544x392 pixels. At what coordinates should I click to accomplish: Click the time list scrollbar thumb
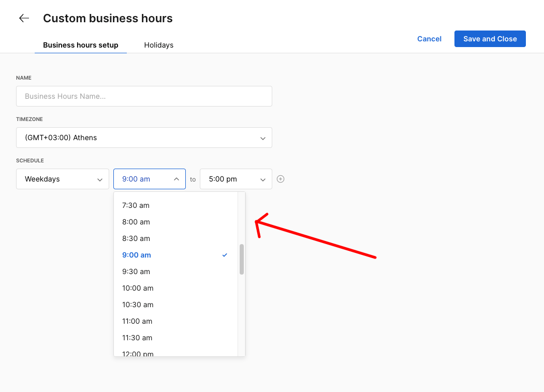click(x=242, y=259)
